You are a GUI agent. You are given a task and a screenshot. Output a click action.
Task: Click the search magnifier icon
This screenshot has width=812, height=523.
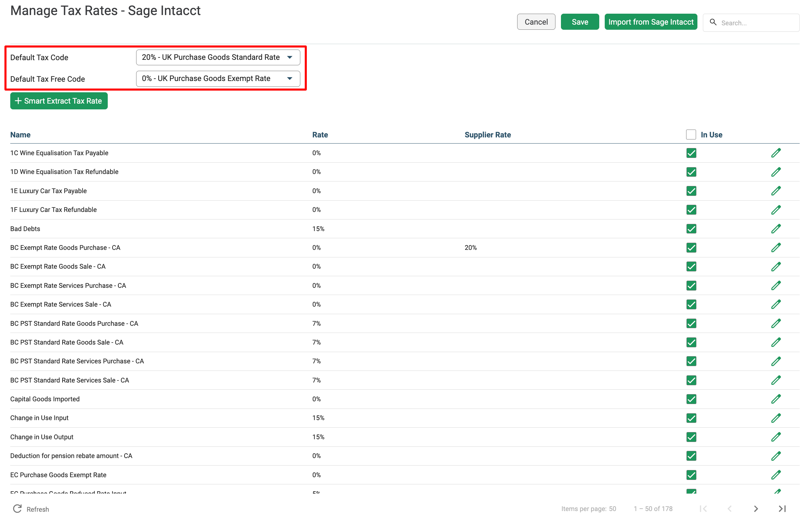coord(713,22)
